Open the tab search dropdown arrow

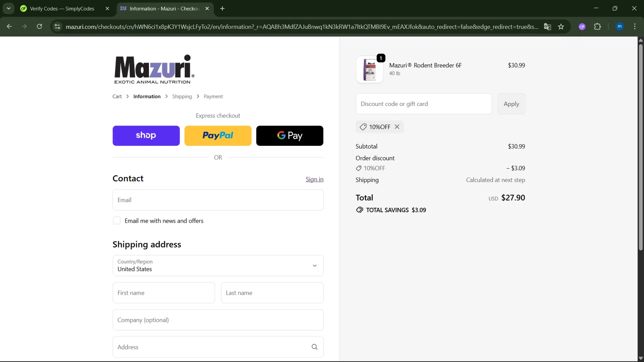pyautogui.click(x=9, y=9)
